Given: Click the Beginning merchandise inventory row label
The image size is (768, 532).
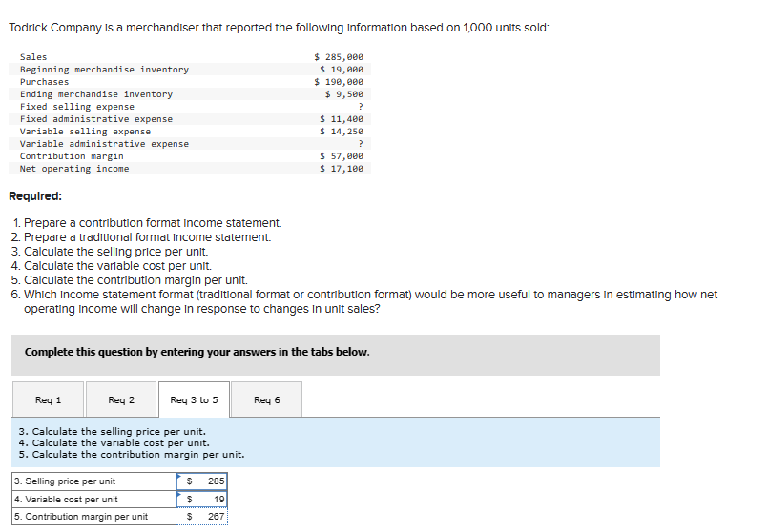Looking at the screenshot, I should click(104, 70).
